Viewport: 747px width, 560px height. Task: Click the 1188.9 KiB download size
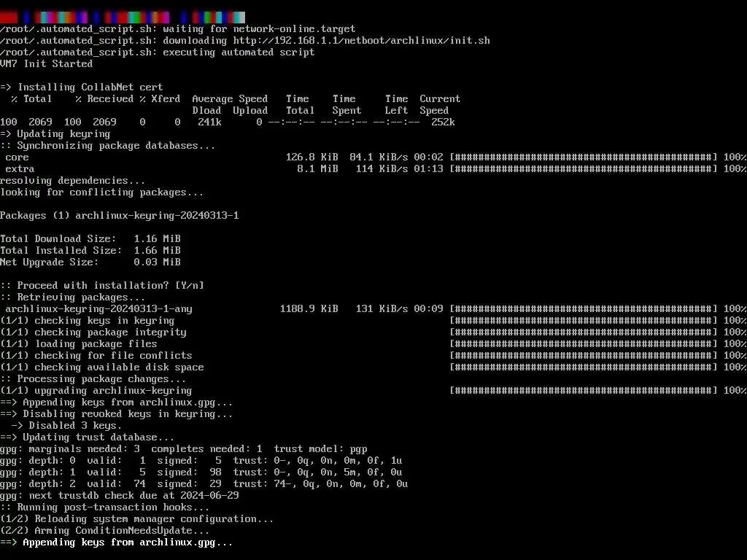(309, 309)
